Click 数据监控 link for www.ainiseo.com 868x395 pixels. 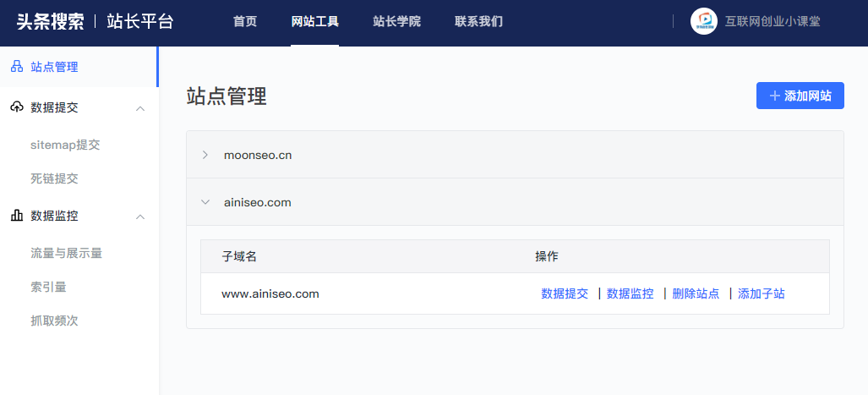[630, 294]
